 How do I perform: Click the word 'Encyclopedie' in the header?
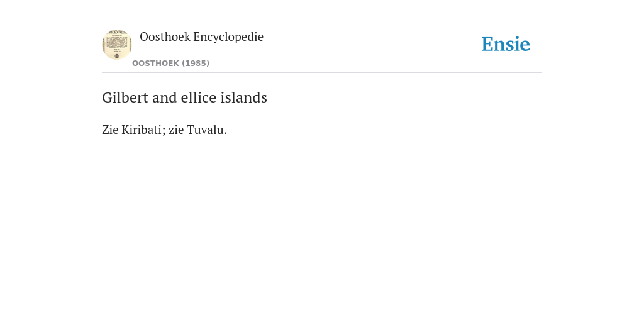point(228,36)
